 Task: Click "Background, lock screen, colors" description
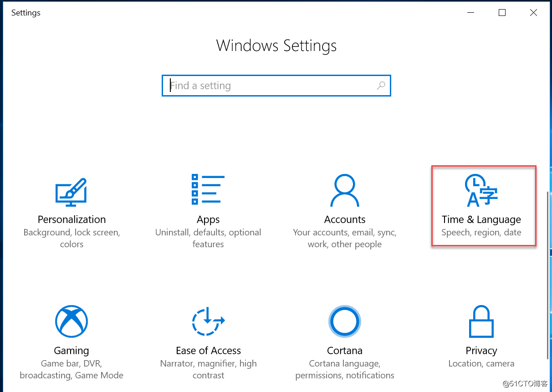[72, 238]
